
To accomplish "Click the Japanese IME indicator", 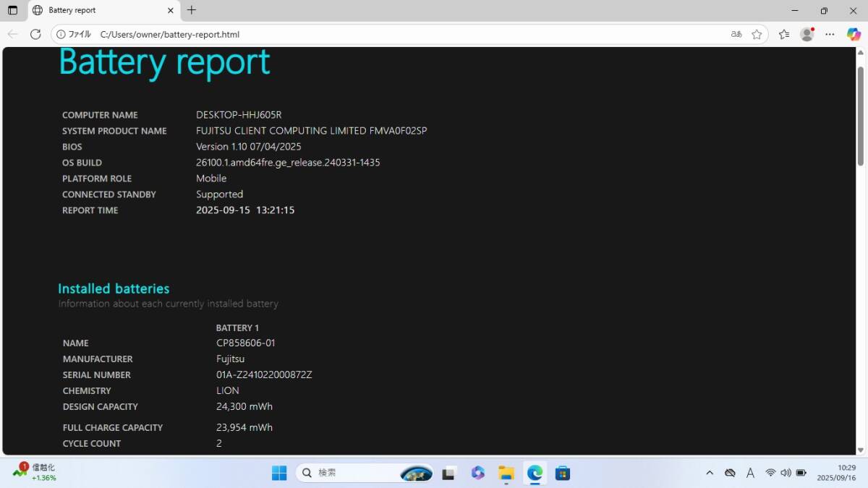I will (751, 472).
